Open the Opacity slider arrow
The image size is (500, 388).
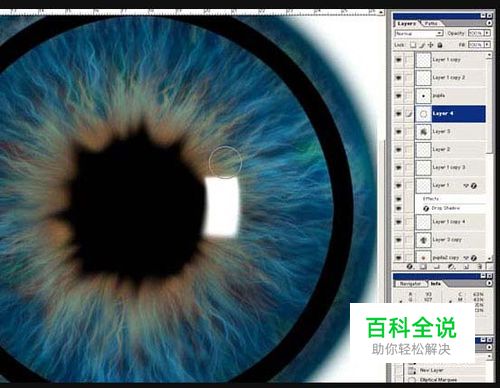point(488,33)
